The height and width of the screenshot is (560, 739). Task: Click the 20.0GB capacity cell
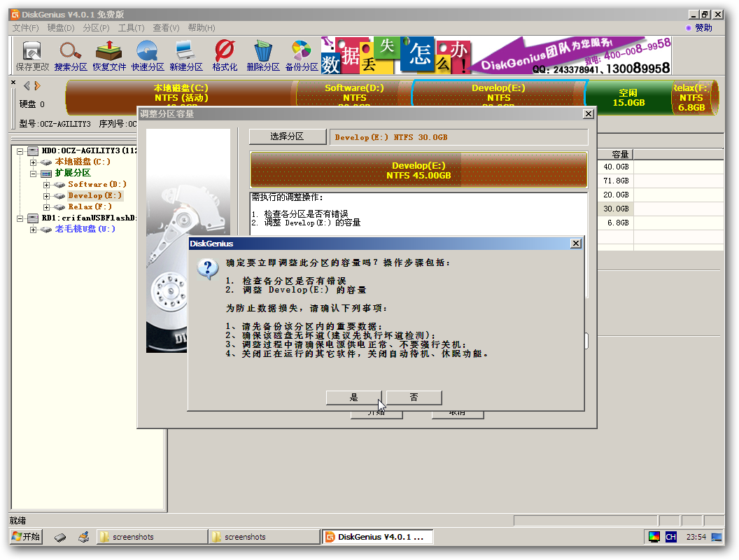[x=616, y=195]
